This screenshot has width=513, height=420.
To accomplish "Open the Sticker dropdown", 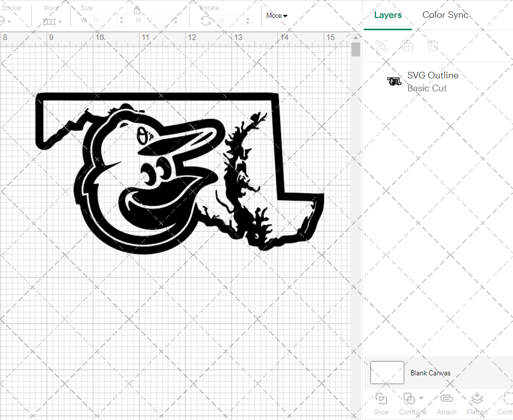I will click(5, 22).
